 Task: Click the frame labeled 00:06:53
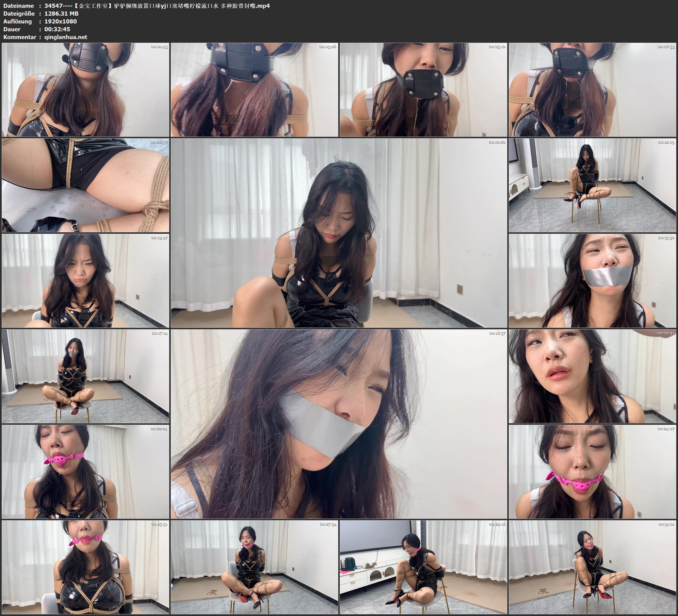pos(592,90)
